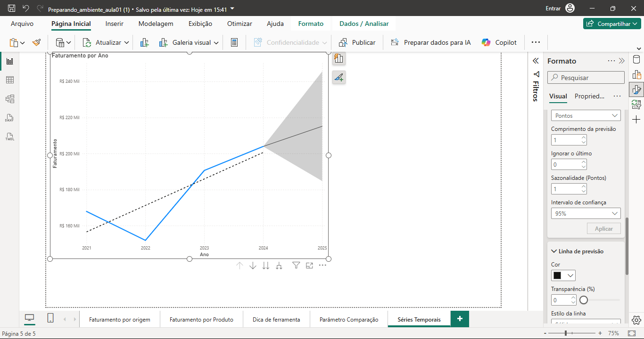Image resolution: width=644 pixels, height=339 pixels.
Task: Open the Dados / Analisar tab
Action: 364,24
